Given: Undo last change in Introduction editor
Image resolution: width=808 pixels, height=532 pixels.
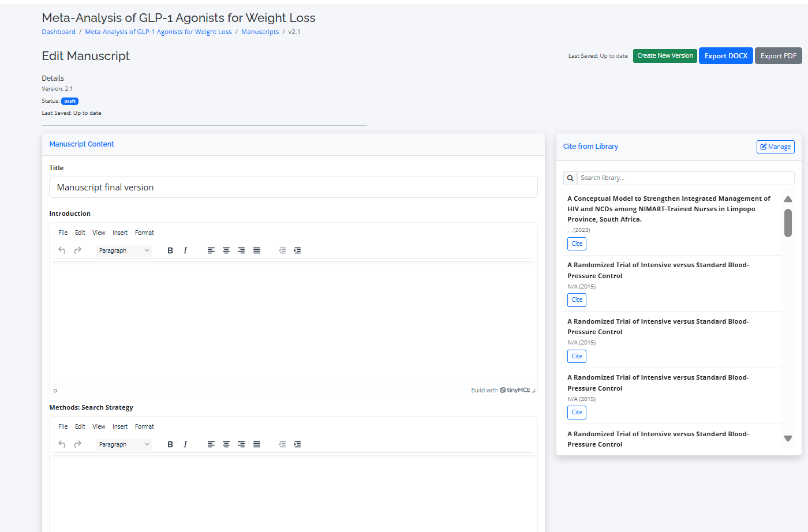Looking at the screenshot, I should [62, 250].
